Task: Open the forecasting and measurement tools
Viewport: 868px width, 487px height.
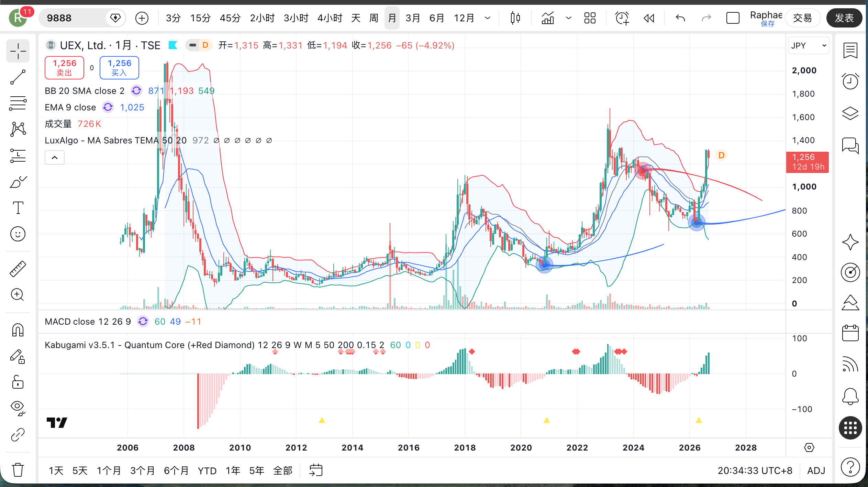Action: click(x=18, y=155)
